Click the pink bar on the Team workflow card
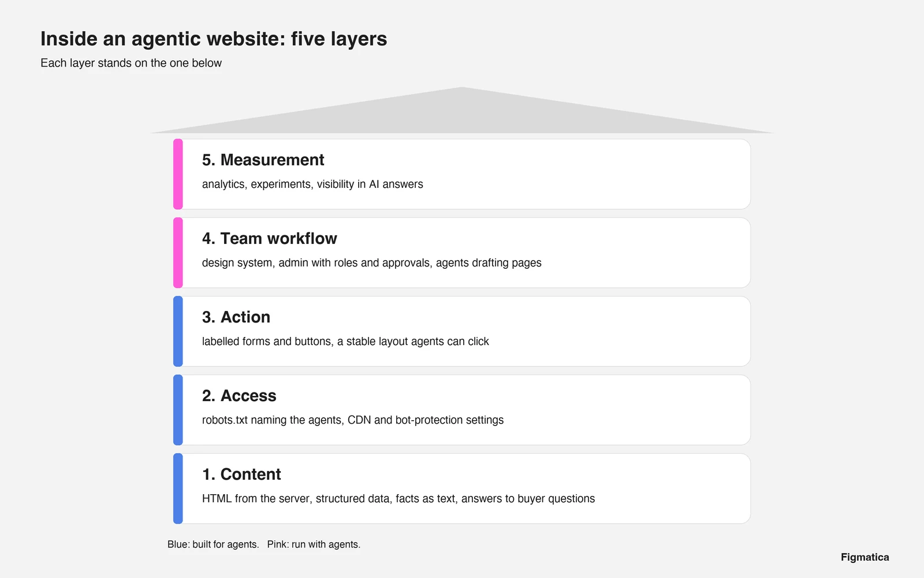This screenshot has width=924, height=578. point(178,253)
